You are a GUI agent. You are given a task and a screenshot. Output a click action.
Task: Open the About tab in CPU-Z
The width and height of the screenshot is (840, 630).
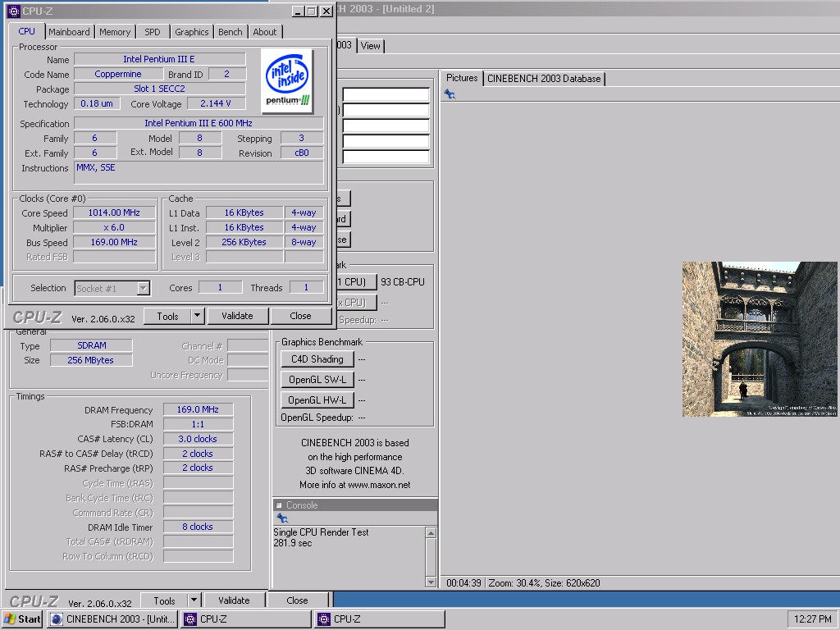pyautogui.click(x=265, y=32)
